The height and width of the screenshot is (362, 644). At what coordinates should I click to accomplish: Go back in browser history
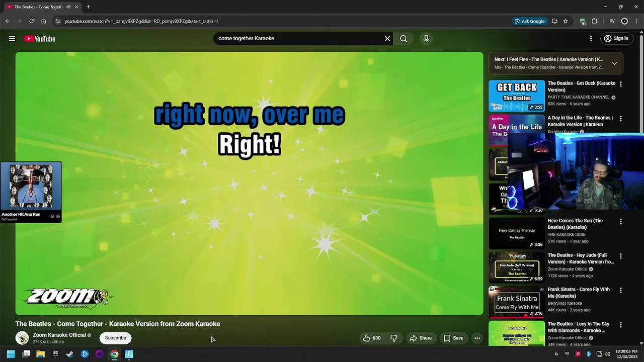[7, 21]
